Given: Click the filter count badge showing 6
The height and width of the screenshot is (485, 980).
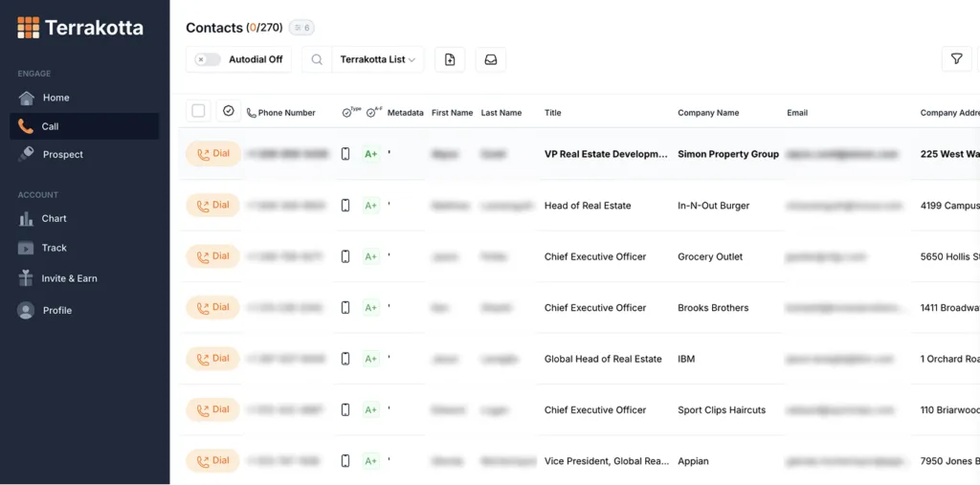Looking at the screenshot, I should 301,28.
